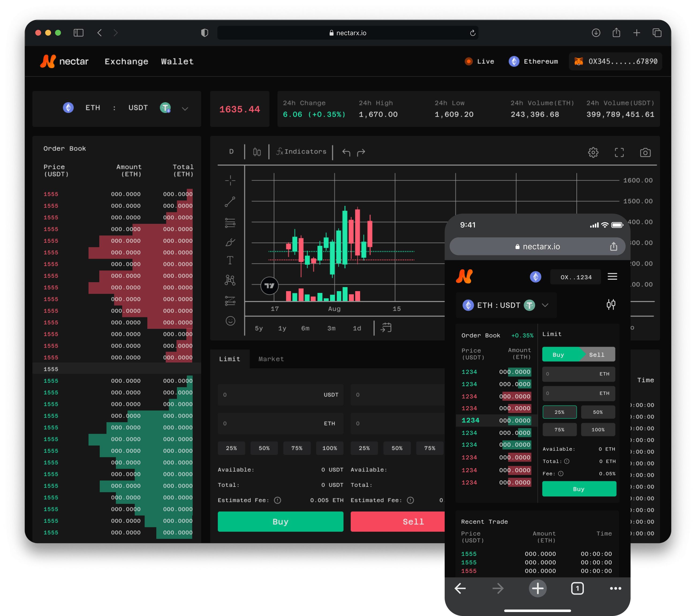The image size is (696, 616).
Task: Open the chart settings gear
Action: tap(593, 152)
